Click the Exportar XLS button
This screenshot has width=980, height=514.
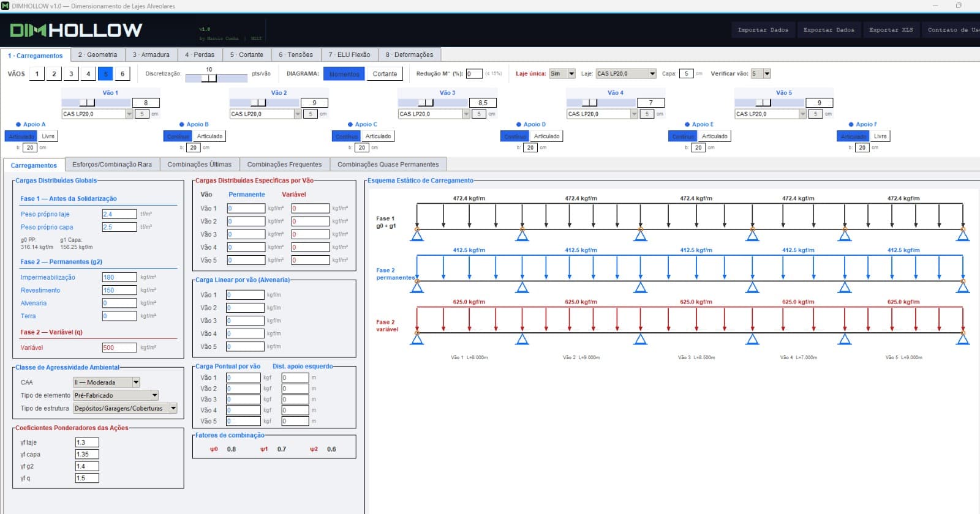[891, 30]
